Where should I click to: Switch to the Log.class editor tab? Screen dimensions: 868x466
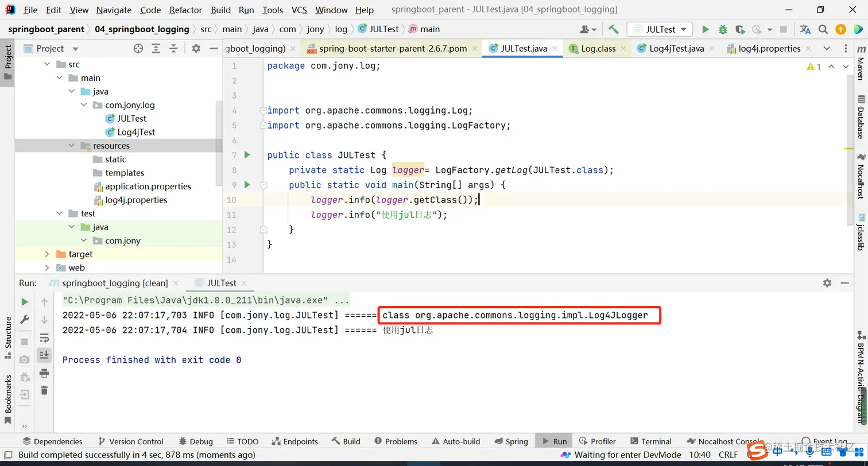598,49
